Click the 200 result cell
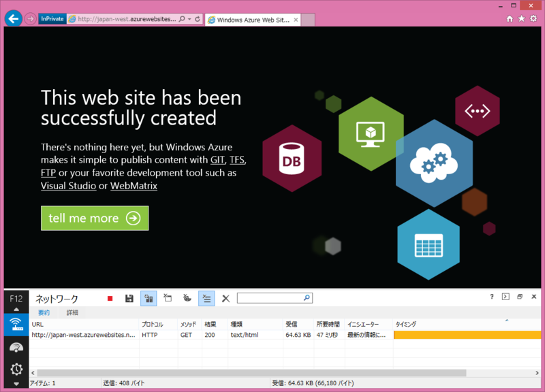Viewport: 545px width, 392px height. tap(210, 335)
